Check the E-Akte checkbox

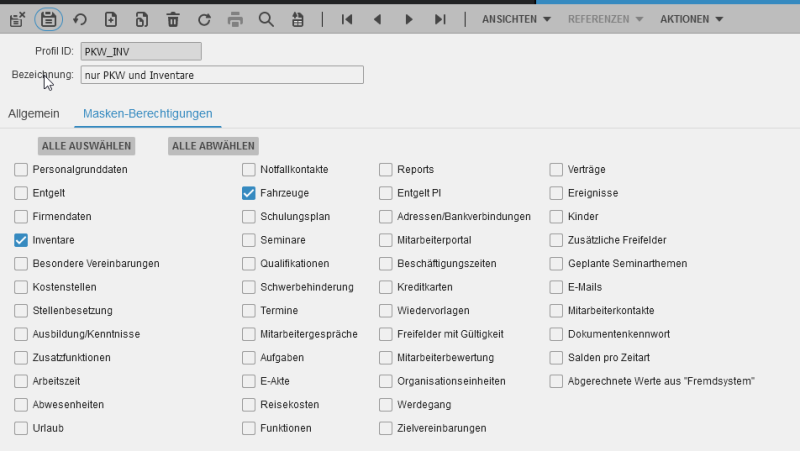coord(248,381)
